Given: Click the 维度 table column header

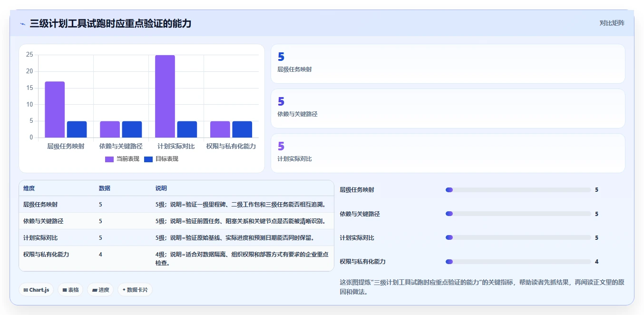Looking at the screenshot, I should tap(29, 188).
